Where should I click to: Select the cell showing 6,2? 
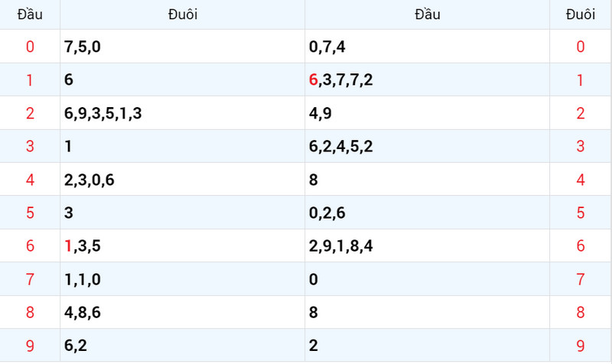click(182, 346)
